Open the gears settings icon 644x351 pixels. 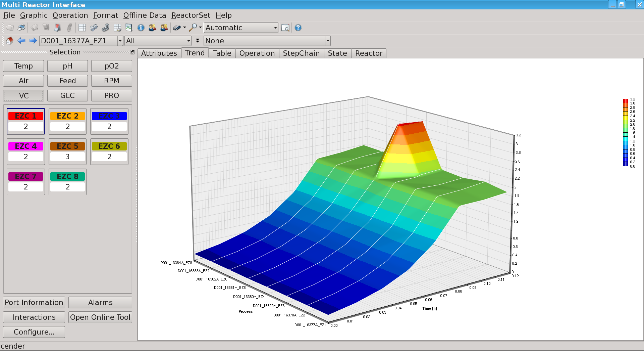tap(94, 28)
